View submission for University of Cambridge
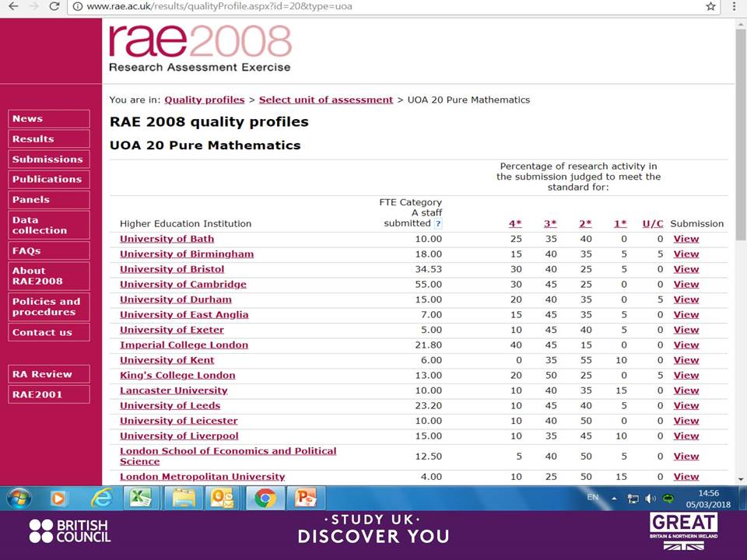747x560 pixels. tap(686, 285)
